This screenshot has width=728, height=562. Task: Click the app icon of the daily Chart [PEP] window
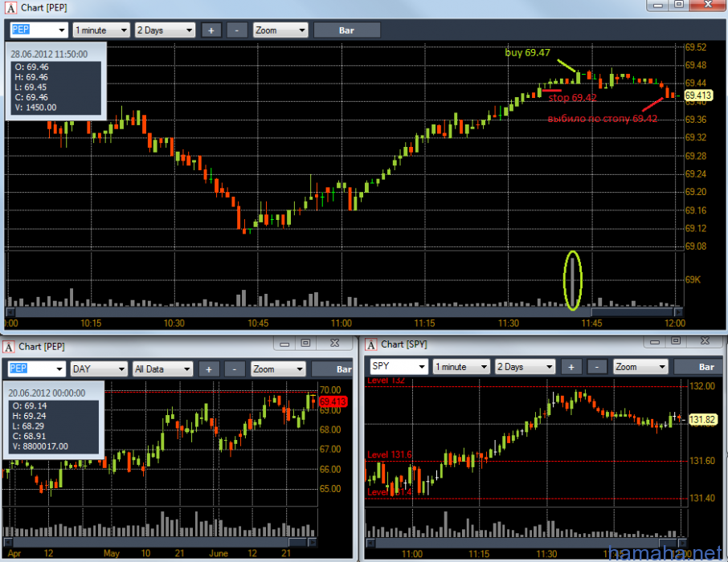coord(8,347)
